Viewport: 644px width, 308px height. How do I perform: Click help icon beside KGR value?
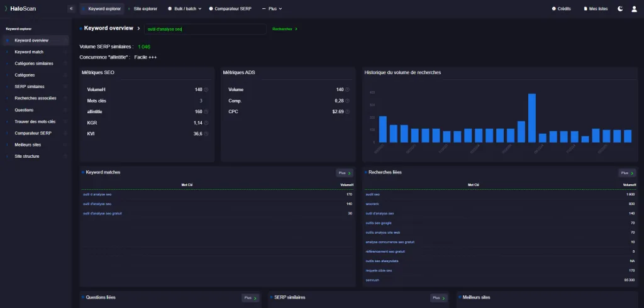[x=206, y=123]
